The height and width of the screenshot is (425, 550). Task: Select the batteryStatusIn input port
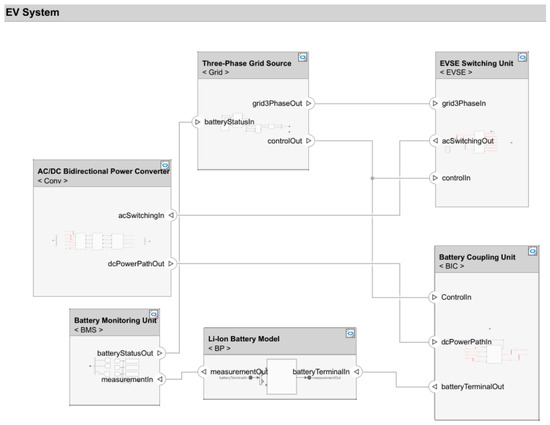pos(197,122)
